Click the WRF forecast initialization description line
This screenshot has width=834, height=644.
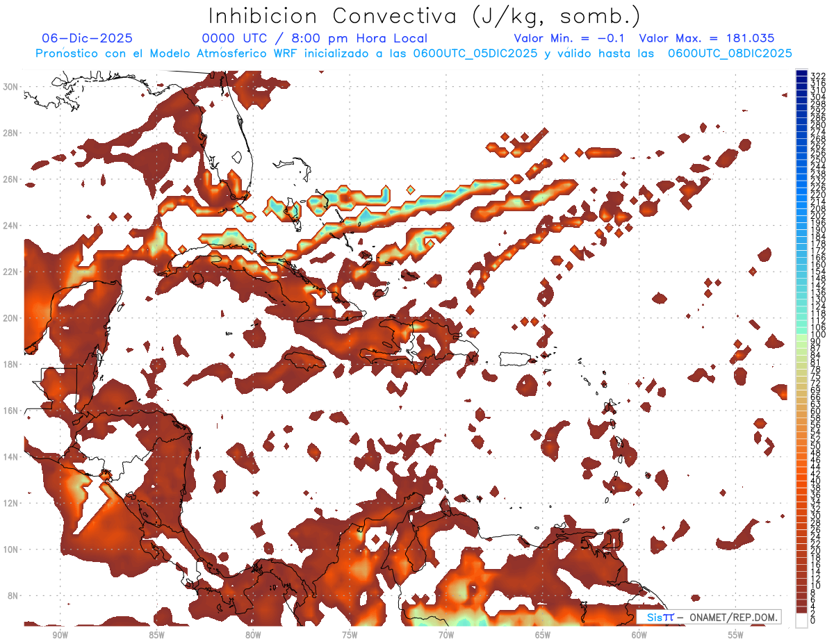click(414, 53)
